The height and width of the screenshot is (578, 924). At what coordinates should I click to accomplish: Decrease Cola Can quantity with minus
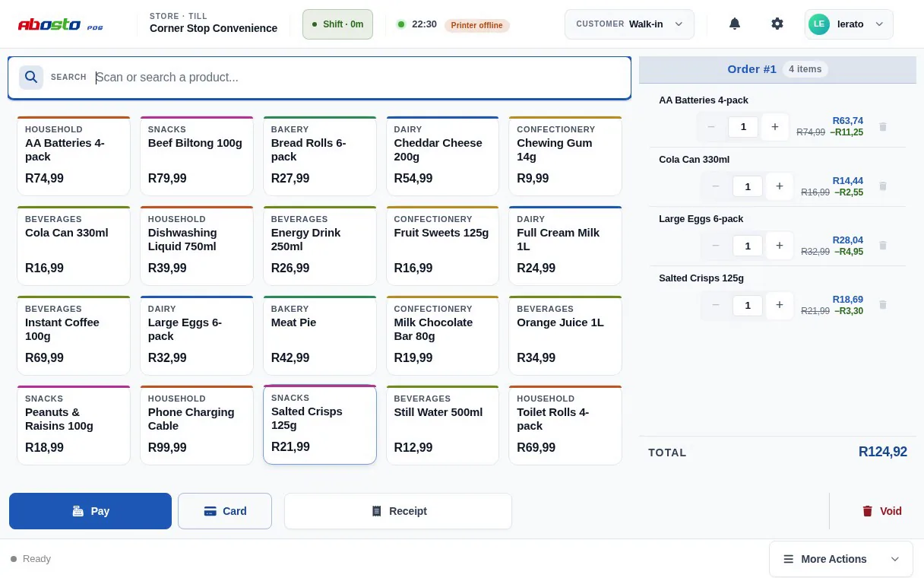[716, 186]
